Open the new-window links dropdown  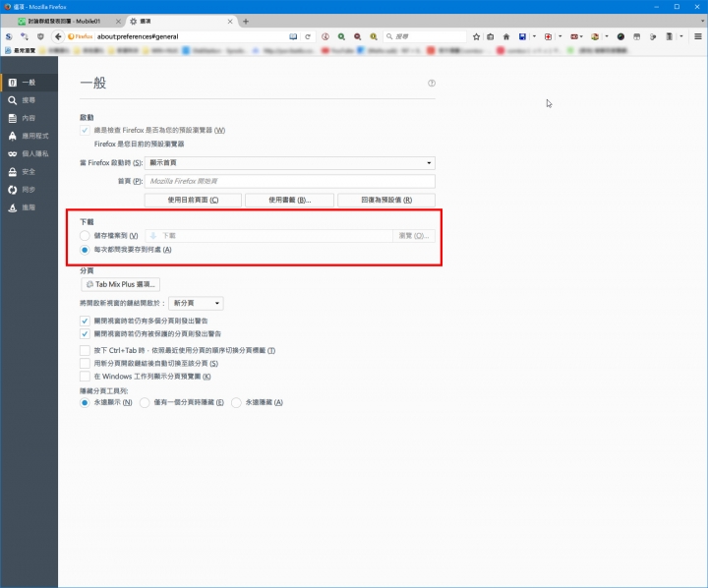196,303
